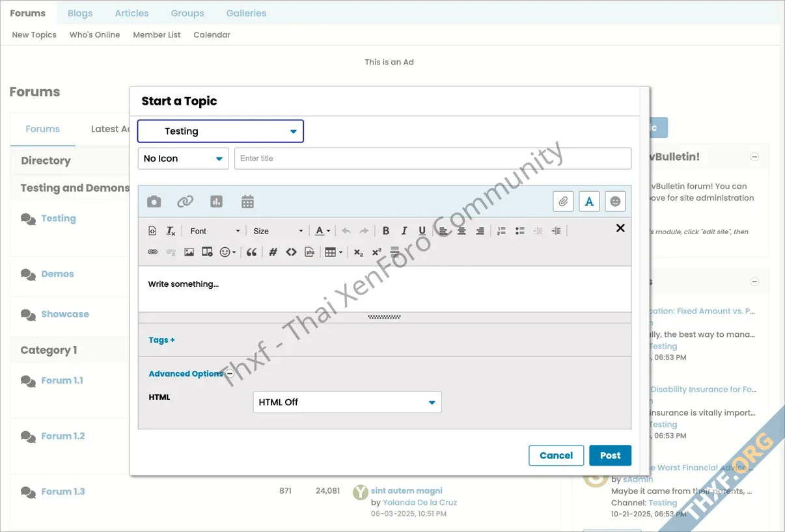The image size is (785, 532).
Task: Click the Enter title field
Action: tap(432, 158)
